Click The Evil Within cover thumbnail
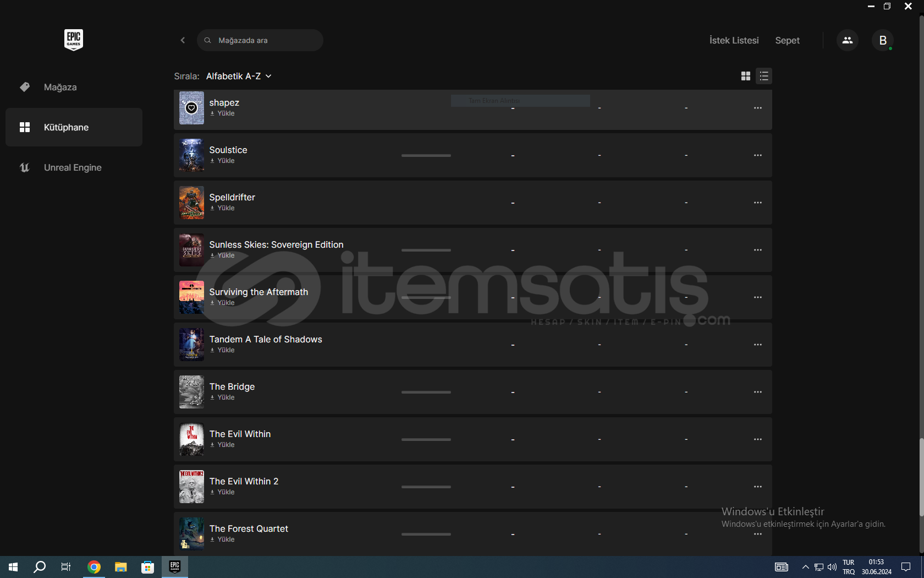The image size is (924, 578). [x=191, y=439]
